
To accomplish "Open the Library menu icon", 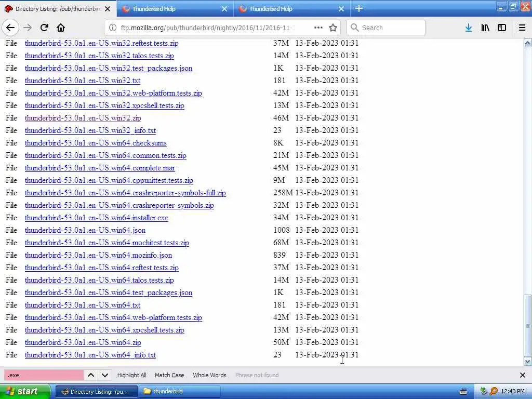I will (485, 28).
